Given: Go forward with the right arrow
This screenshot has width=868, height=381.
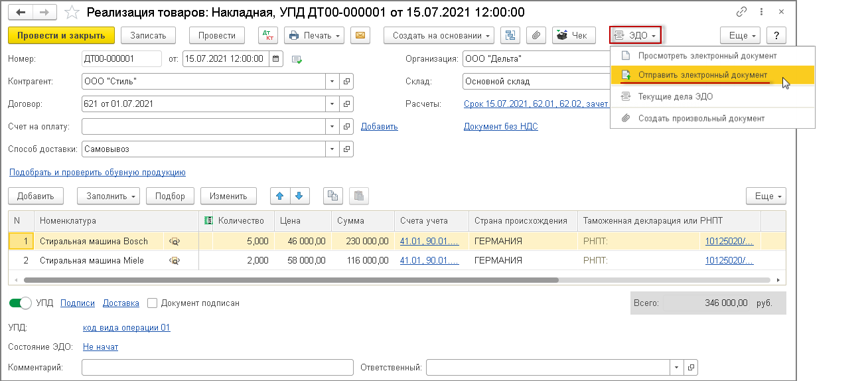Looking at the screenshot, I should pyautogui.click(x=44, y=12).
